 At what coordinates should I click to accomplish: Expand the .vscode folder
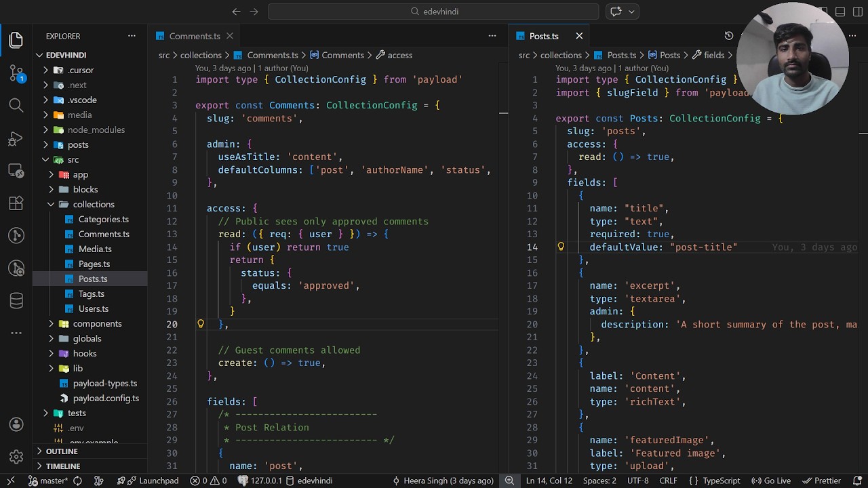pos(45,100)
